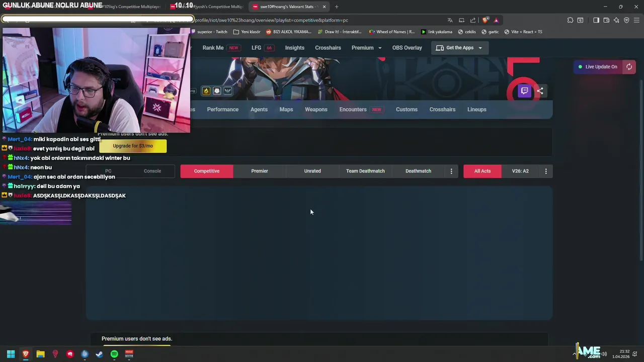This screenshot has height=362, width=644.
Task: Open the Brave Shields lion icon
Action: tap(485, 20)
